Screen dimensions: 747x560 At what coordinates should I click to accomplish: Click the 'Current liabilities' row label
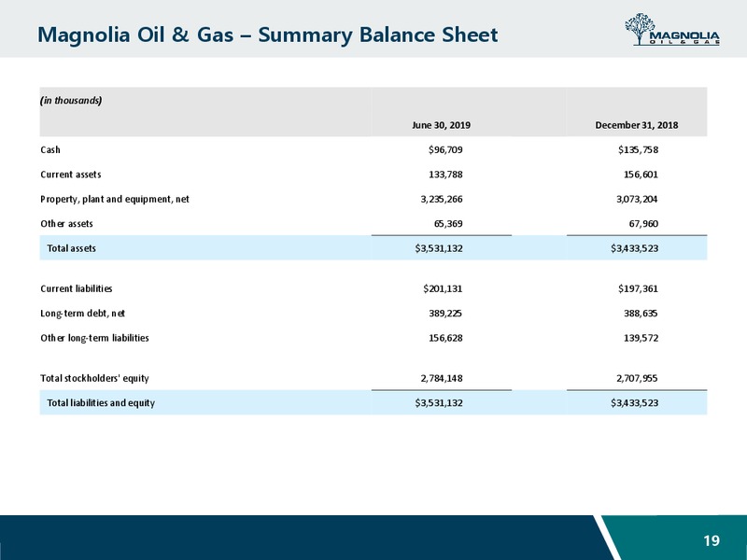77,289
